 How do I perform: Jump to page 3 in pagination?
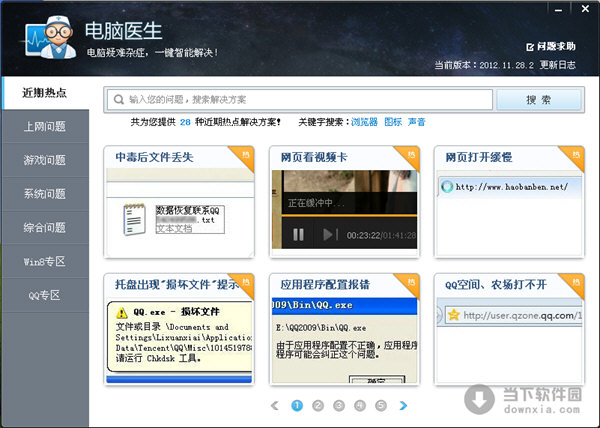tap(339, 405)
